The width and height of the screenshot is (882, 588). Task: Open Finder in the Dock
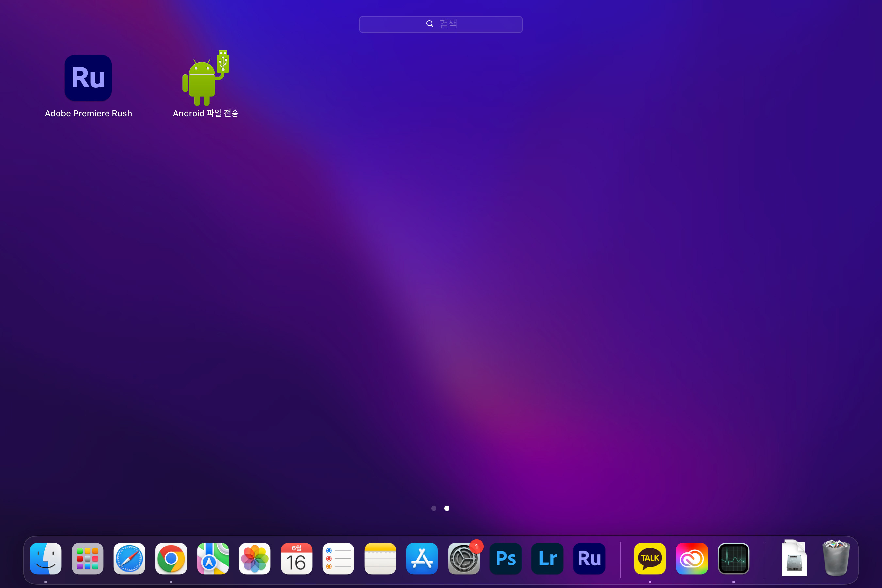[x=46, y=558]
